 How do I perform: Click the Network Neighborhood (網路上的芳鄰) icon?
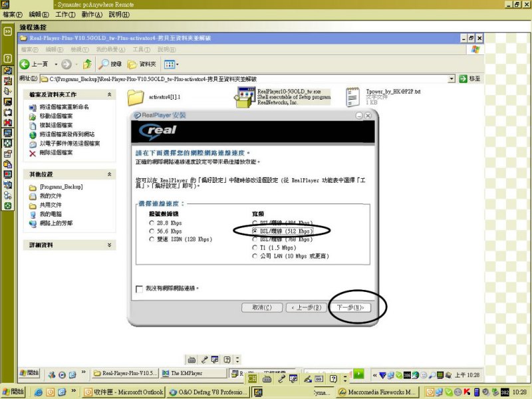click(33, 223)
